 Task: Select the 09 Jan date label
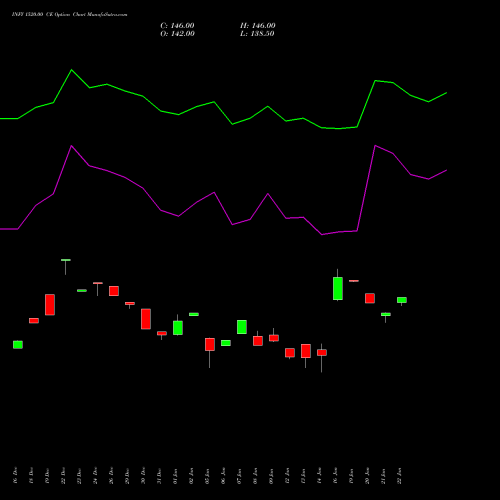[x=271, y=476]
